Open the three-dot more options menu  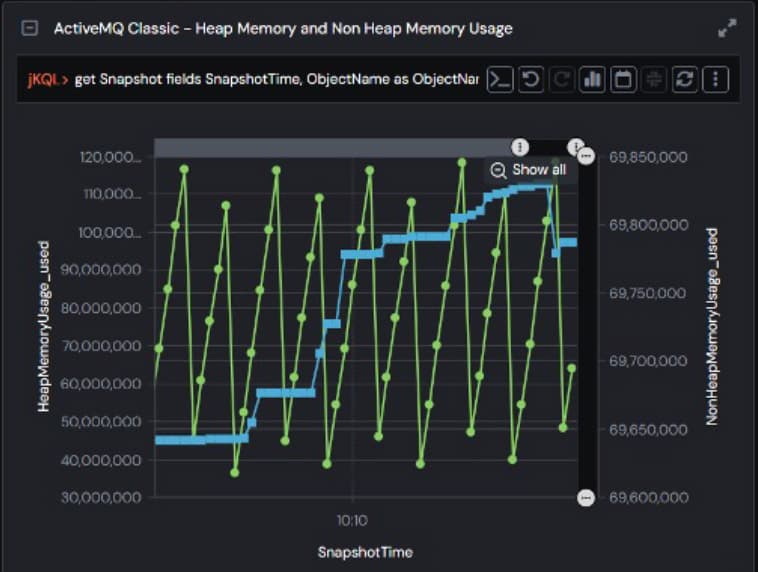pos(715,80)
